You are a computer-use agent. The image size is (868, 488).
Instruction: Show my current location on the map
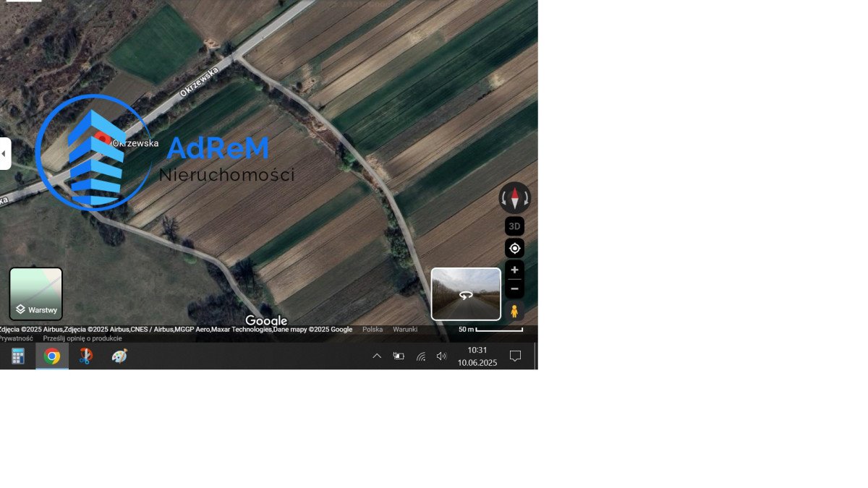point(514,249)
